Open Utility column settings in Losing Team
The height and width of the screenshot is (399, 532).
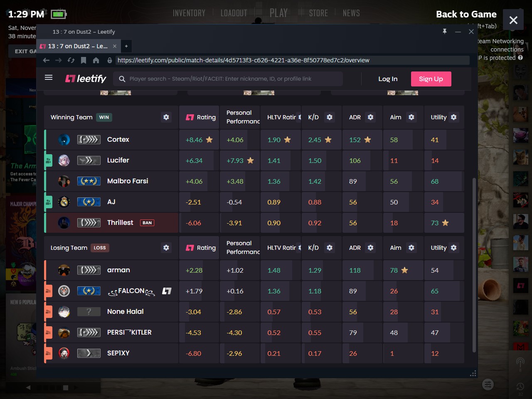pyautogui.click(x=454, y=248)
